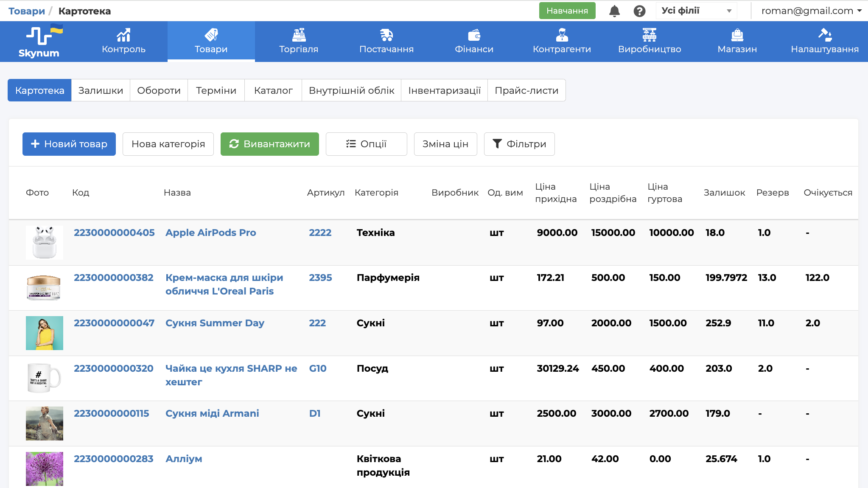Click the Сукня Summer Day photo thumbnail

(45, 333)
